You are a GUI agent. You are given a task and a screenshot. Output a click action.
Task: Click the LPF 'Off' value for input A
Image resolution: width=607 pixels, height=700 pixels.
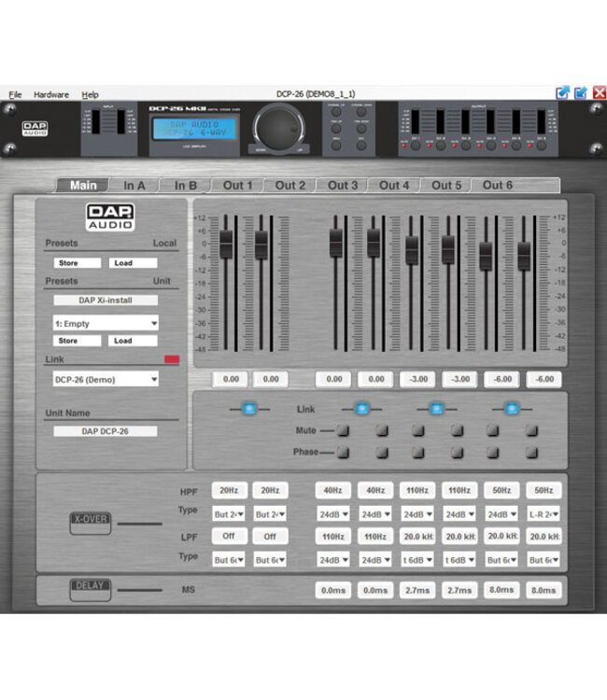229,536
